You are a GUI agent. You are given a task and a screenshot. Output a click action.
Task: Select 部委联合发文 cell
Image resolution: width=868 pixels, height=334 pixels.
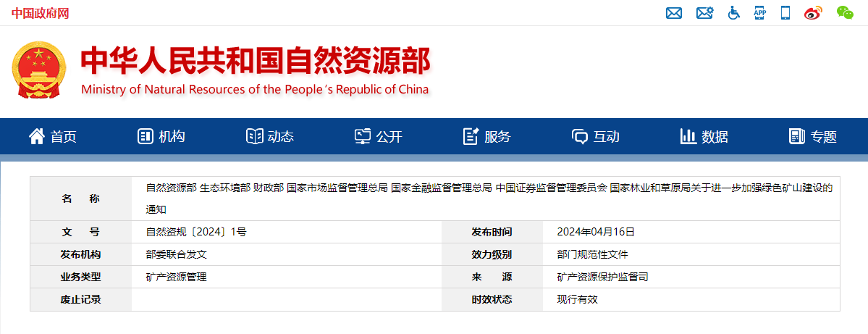coord(176,255)
